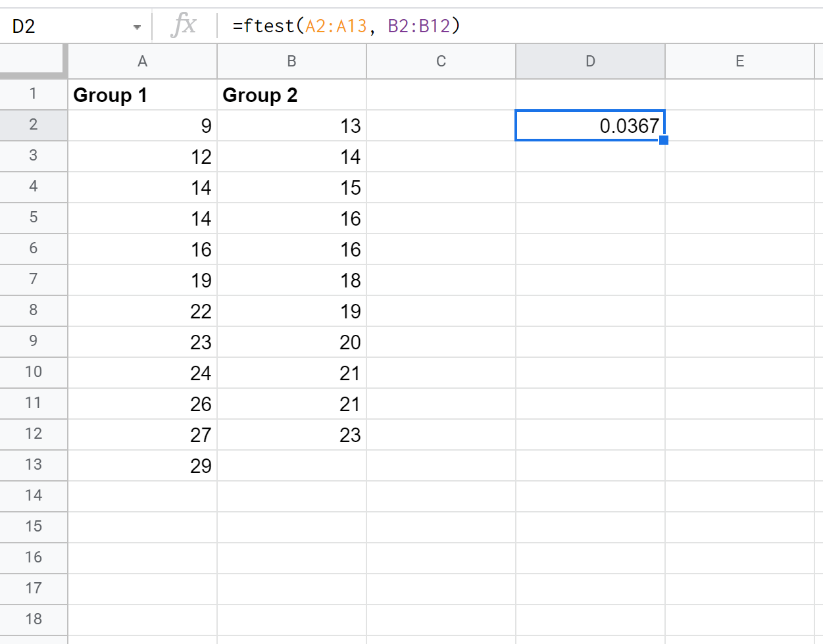Screen dimensions: 823x644
Task: Click the fx function icon
Action: coord(185,26)
